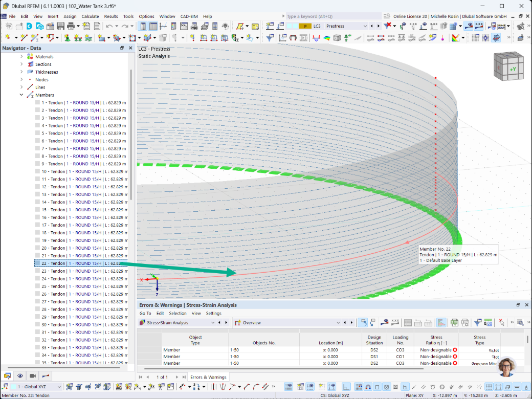Expand the Materials tree node
Image resolution: width=532 pixels, height=399 pixels.
[21, 56]
